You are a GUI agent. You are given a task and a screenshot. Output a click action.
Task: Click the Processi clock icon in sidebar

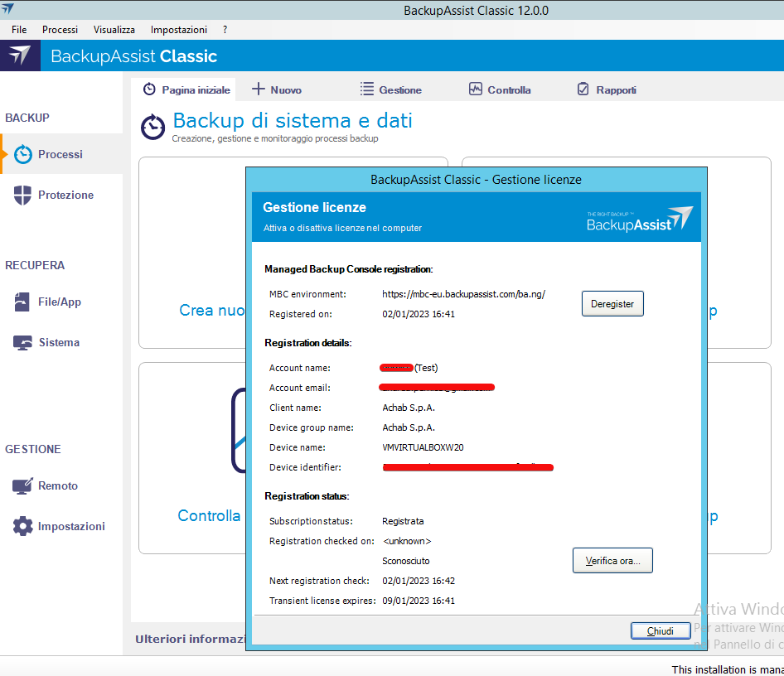[x=23, y=154]
